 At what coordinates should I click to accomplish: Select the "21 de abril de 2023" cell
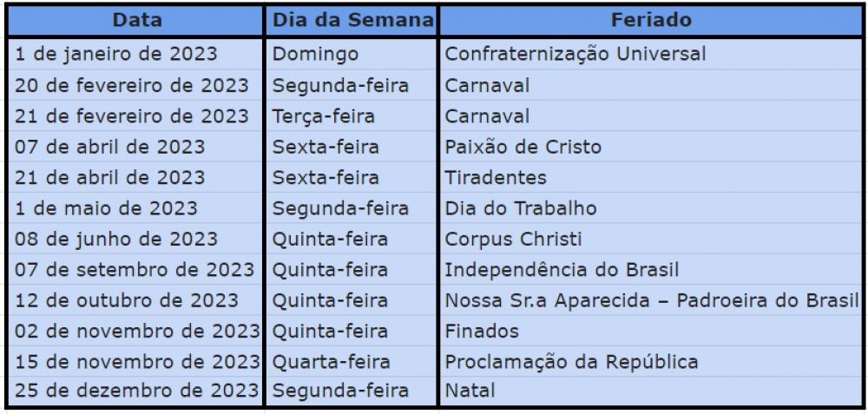tap(110, 177)
